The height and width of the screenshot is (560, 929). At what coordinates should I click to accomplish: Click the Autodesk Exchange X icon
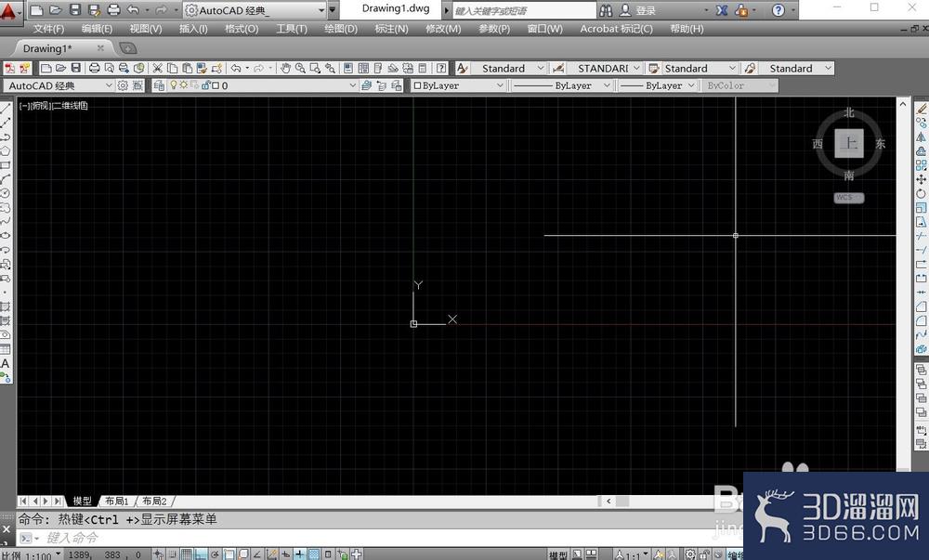point(722,10)
